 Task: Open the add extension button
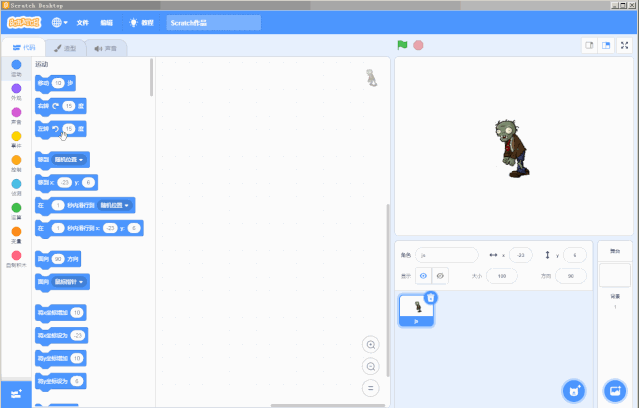point(16,394)
